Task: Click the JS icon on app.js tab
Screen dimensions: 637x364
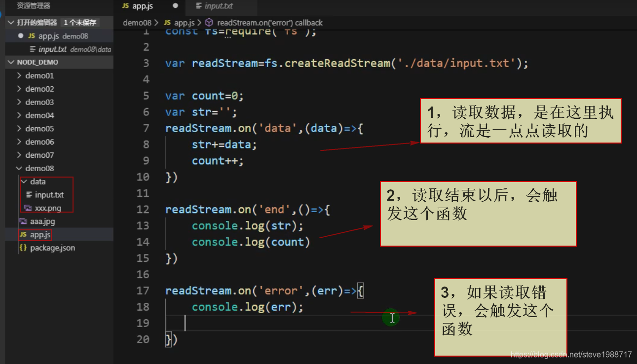Action: coord(125,6)
